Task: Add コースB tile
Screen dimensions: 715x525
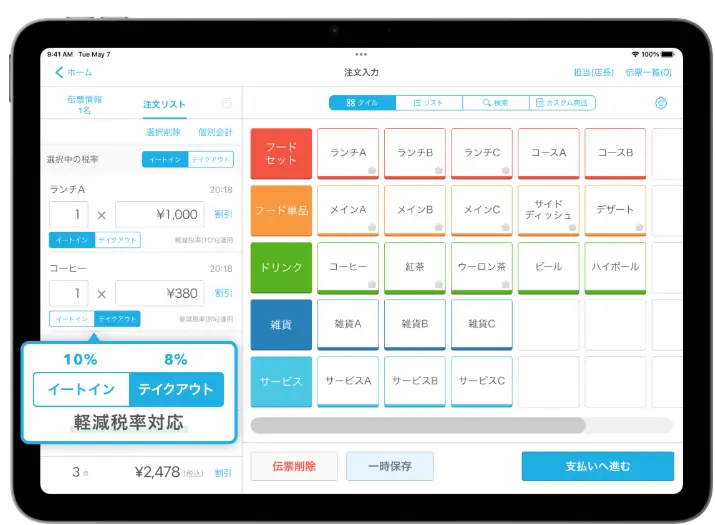Action: click(616, 154)
